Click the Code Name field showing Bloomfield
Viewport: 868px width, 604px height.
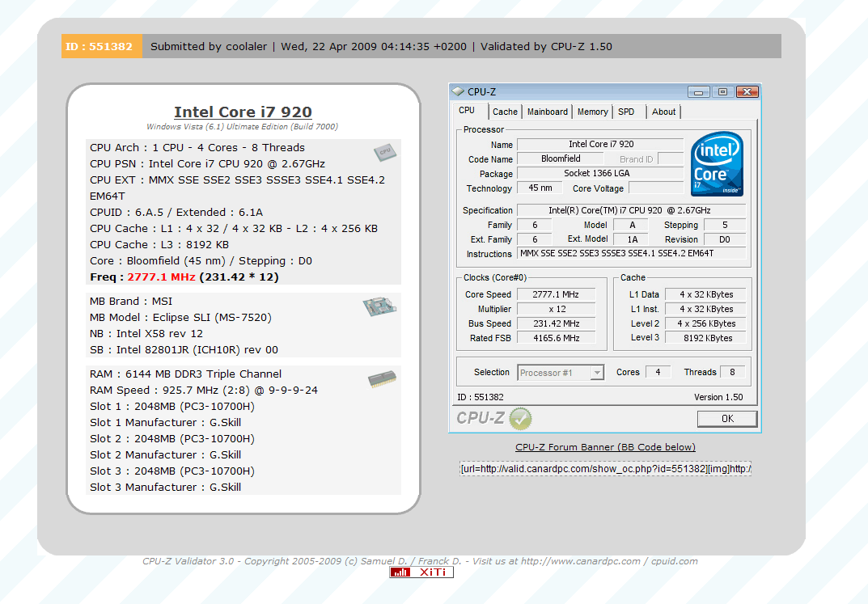point(561,158)
